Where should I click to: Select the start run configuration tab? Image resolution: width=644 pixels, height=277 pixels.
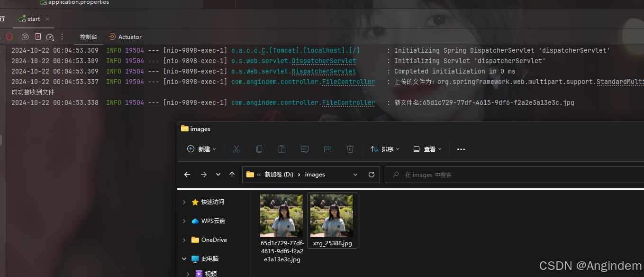coord(34,19)
